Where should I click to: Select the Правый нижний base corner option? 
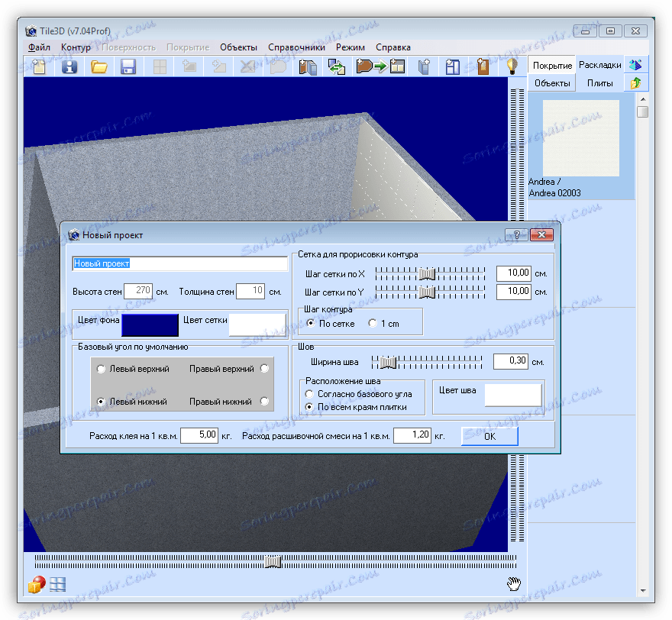(265, 401)
